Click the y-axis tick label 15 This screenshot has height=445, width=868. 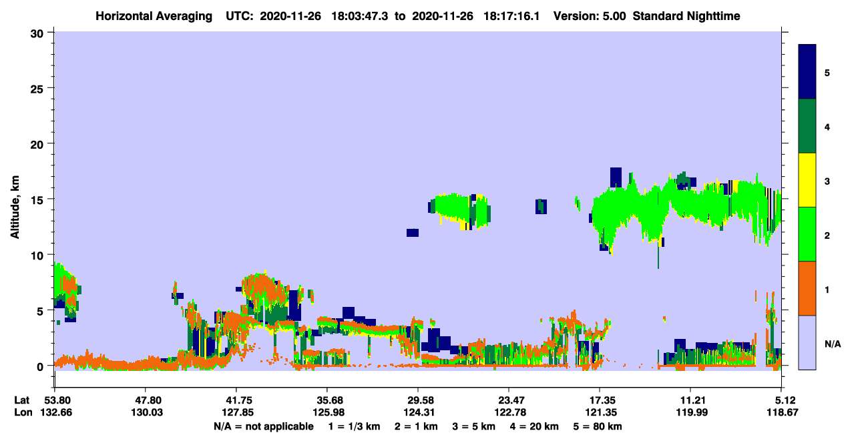(x=39, y=199)
